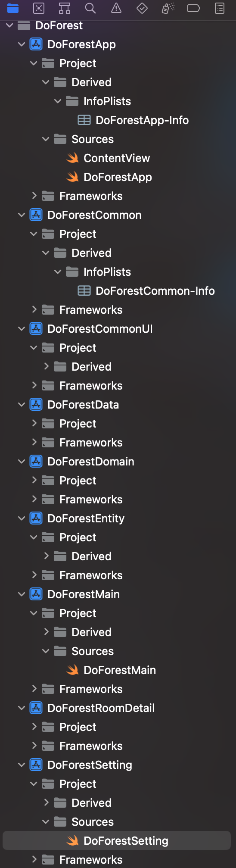Screen dimensions: 236x868
Task: Open the Find navigator magnifier icon
Action: tap(90, 8)
